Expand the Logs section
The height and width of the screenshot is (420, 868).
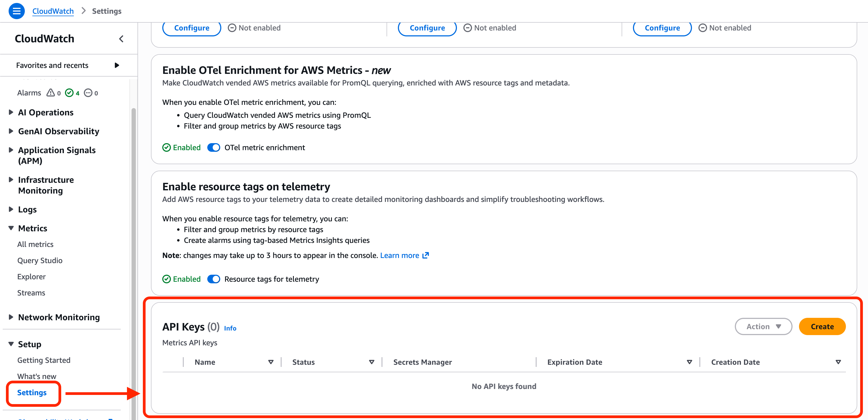point(11,209)
